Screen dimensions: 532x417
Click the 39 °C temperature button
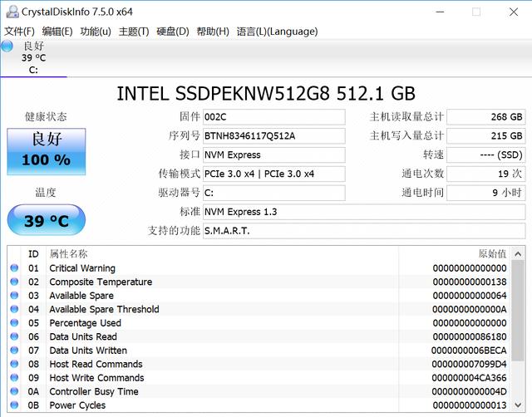(x=47, y=220)
